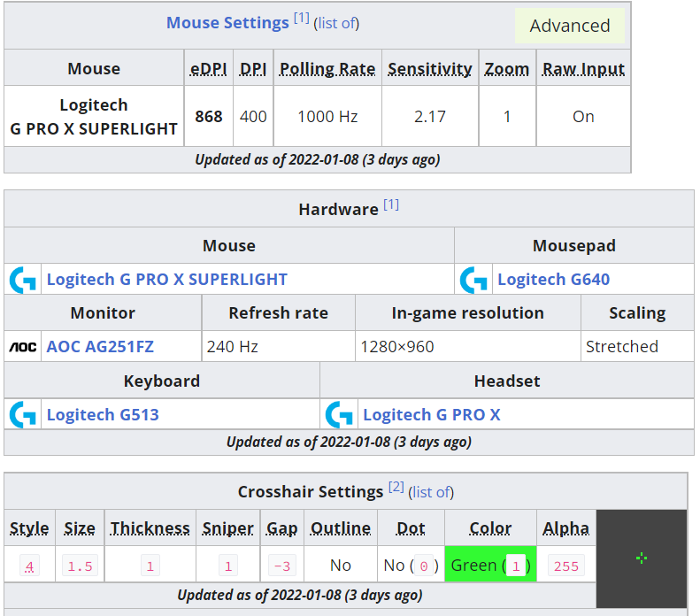Click the crosshair Size value 1.5
The width and height of the screenshot is (700, 616).
80,566
